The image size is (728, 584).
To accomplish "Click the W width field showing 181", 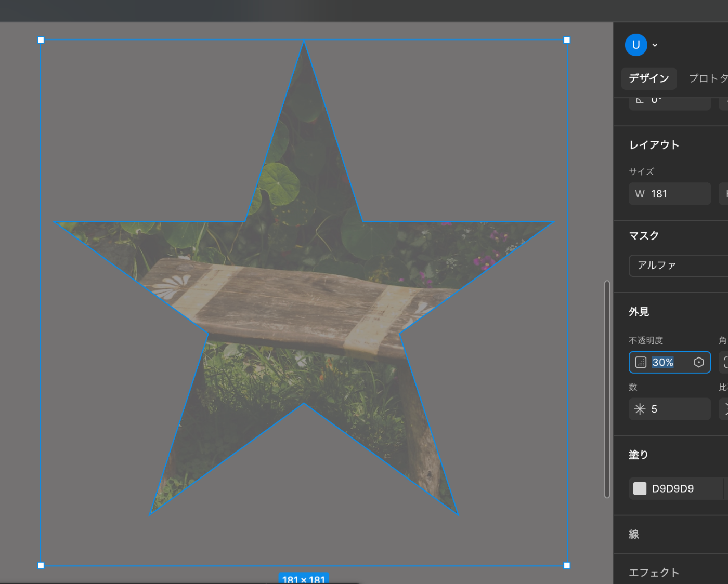I will 670,194.
